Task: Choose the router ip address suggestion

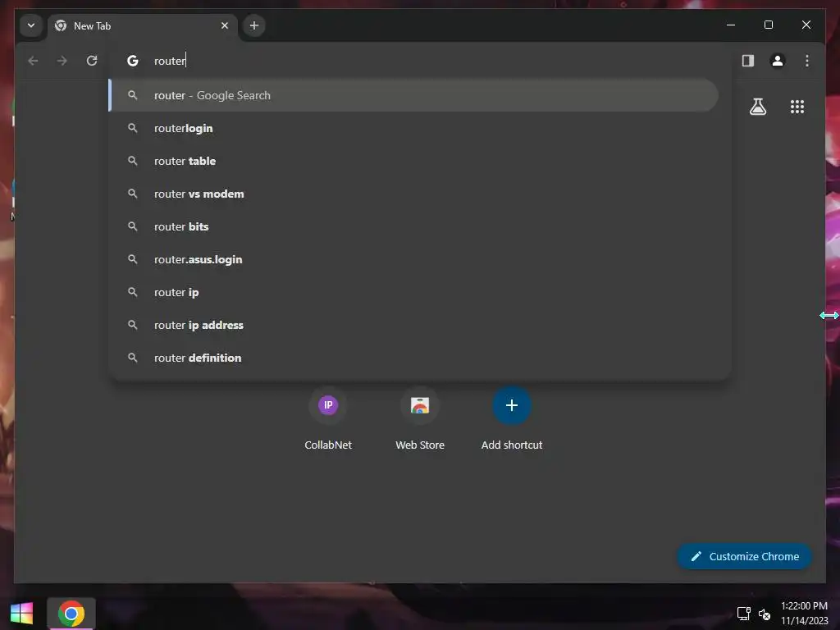Action: click(x=413, y=325)
